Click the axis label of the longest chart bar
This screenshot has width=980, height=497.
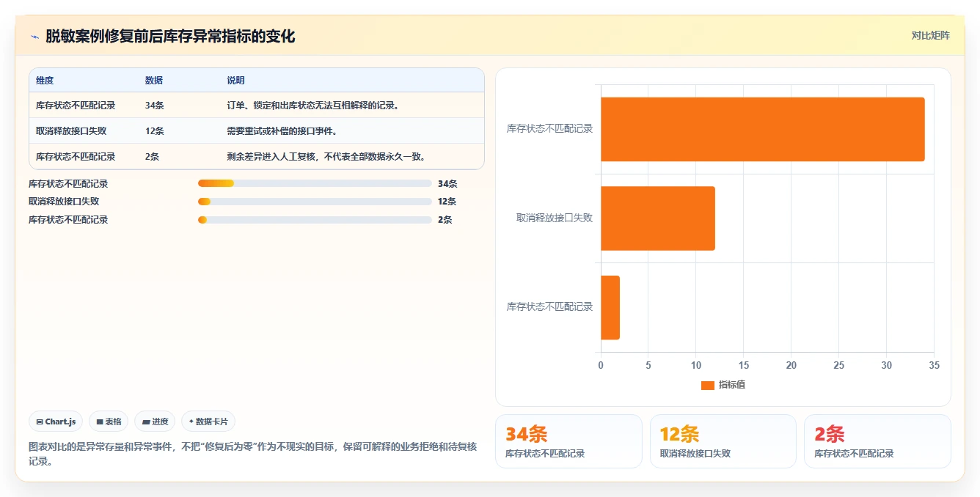[x=549, y=128]
